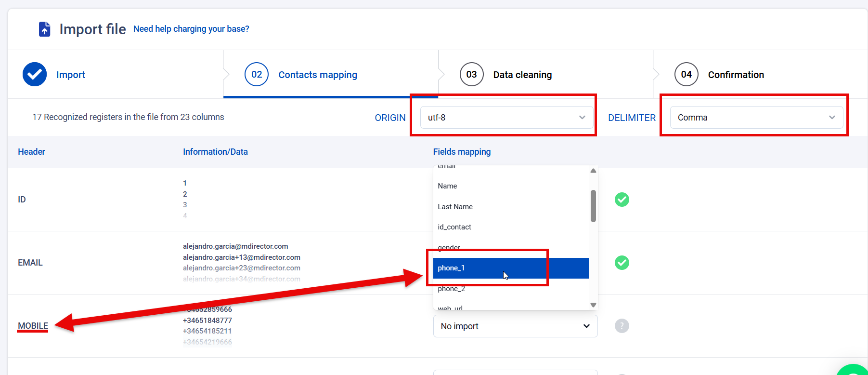Screen dimensions: 868x375
Task: Click the 04 Confirmation step circle
Action: pos(686,74)
